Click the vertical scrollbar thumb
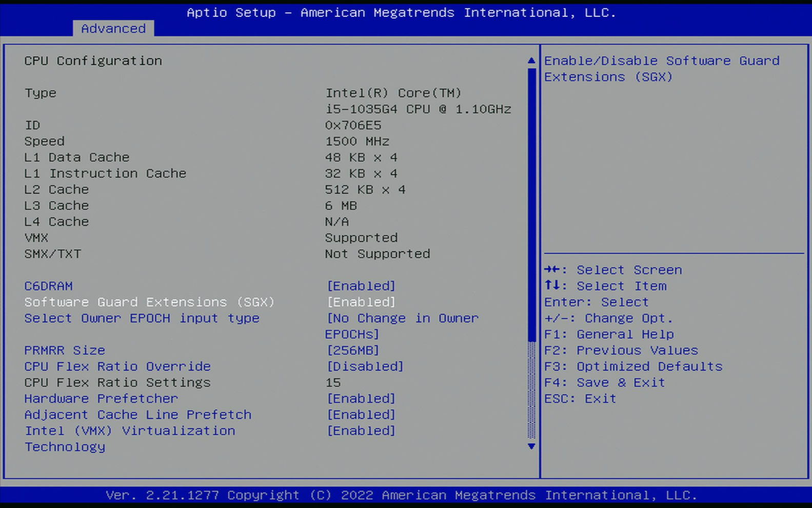Viewport: 812px width, 508px height. (x=531, y=205)
